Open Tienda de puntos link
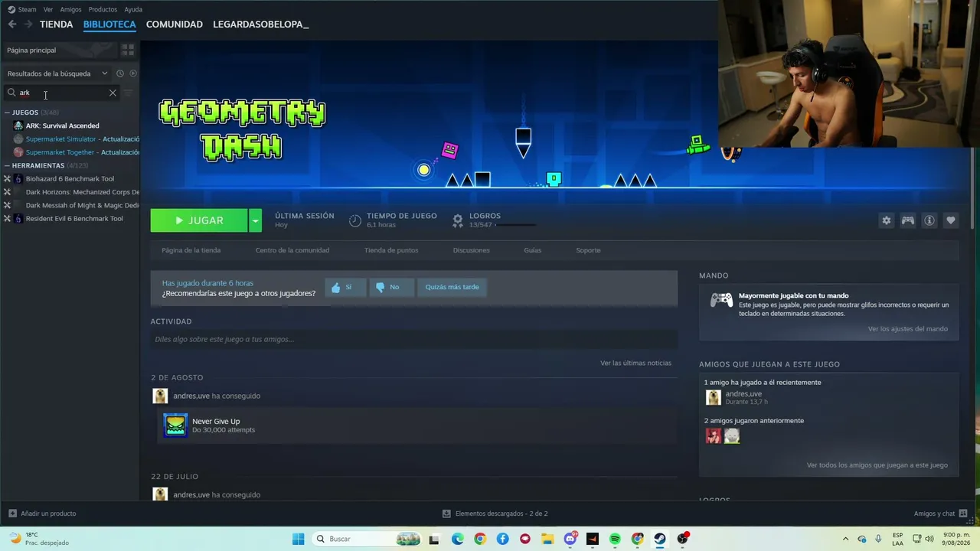 click(391, 250)
